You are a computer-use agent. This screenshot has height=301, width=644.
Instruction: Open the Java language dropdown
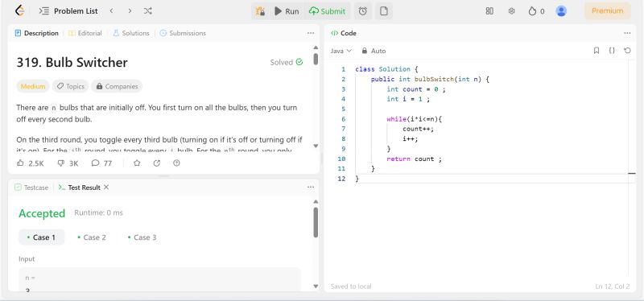341,51
